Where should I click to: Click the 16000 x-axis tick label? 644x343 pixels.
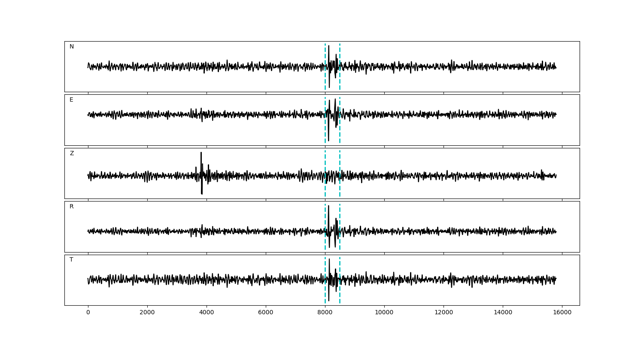click(562, 313)
